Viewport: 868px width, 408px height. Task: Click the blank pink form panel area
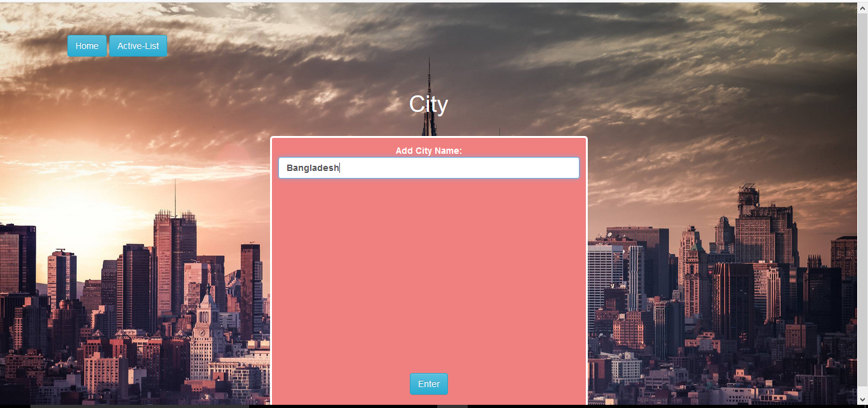point(429,273)
